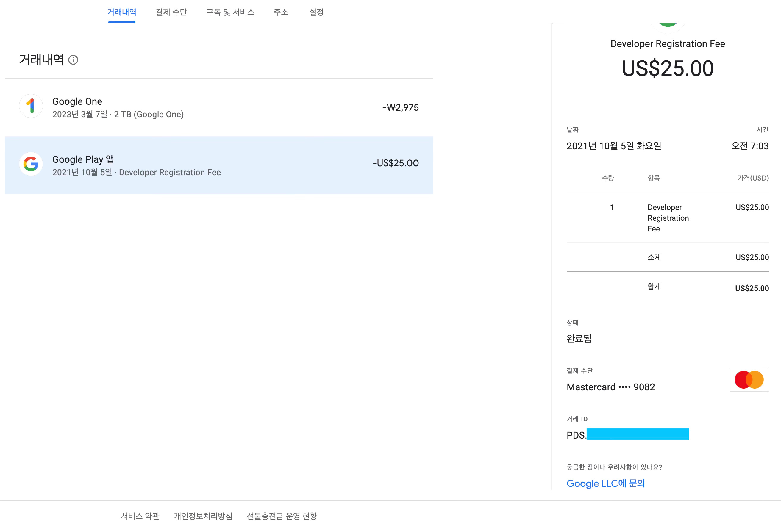Click the -US$25.00 amount in list

tap(396, 163)
